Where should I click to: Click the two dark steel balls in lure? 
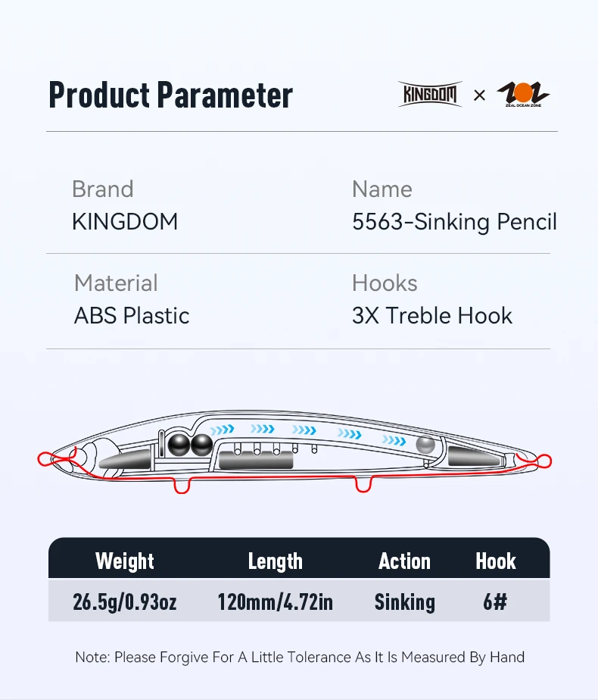(190, 445)
